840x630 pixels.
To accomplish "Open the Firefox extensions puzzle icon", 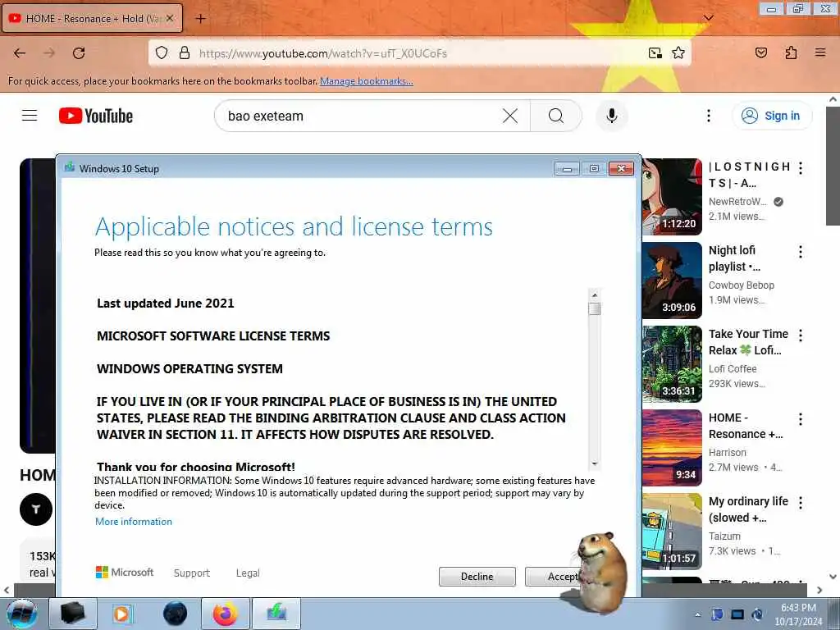I will point(791,52).
